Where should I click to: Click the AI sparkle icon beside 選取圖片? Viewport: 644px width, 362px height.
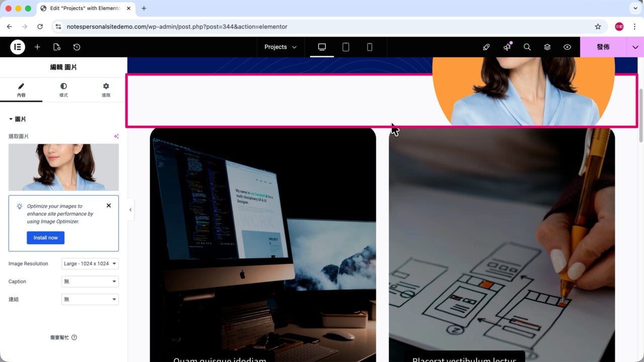116,136
